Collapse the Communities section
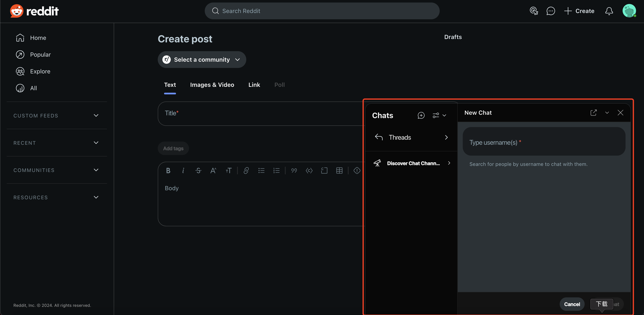Screen dimensions: 644x315 [x=96, y=170]
